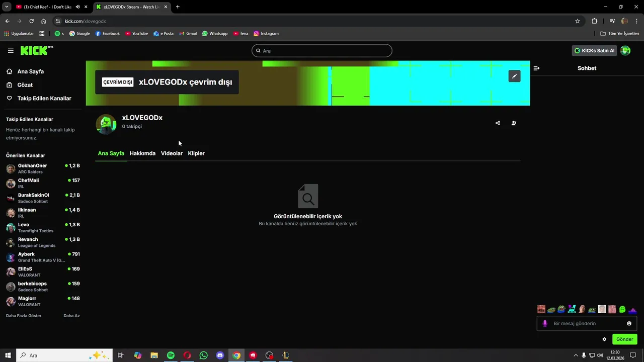Collapse the chat panel with the arrow icon
The image size is (644, 362).
point(536,68)
